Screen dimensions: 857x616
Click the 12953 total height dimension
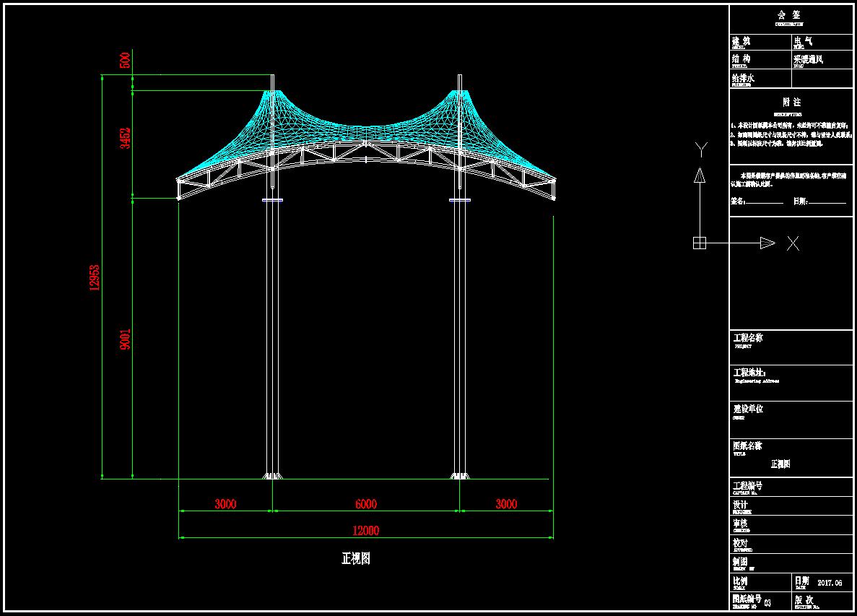(x=95, y=277)
